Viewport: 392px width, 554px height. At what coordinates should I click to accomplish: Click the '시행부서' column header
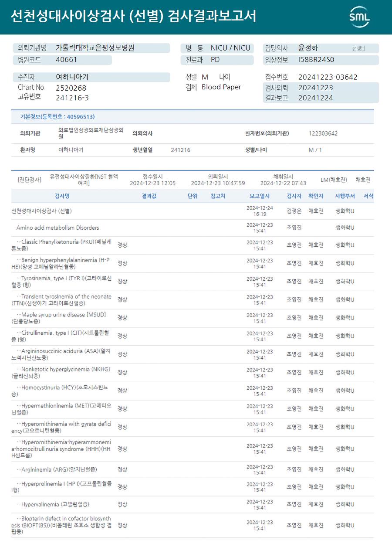[x=345, y=196]
